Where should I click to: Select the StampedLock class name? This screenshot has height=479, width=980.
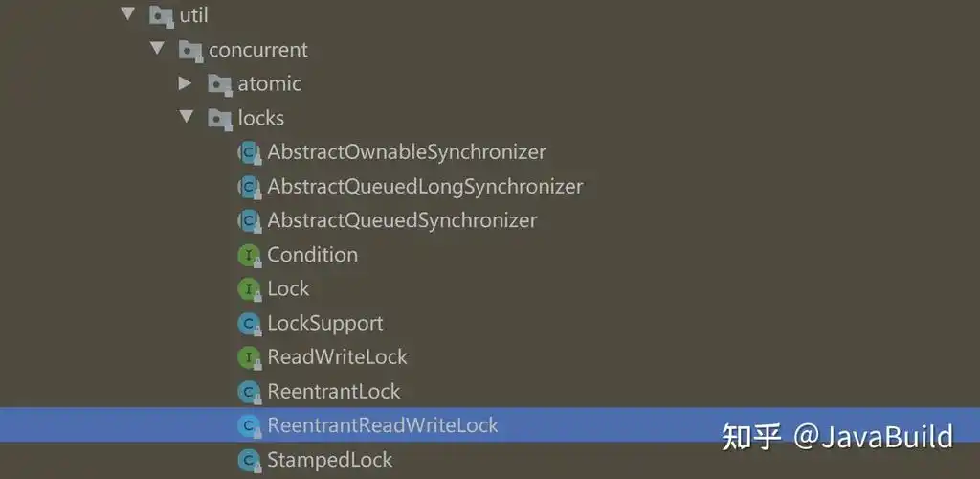pyautogui.click(x=329, y=460)
